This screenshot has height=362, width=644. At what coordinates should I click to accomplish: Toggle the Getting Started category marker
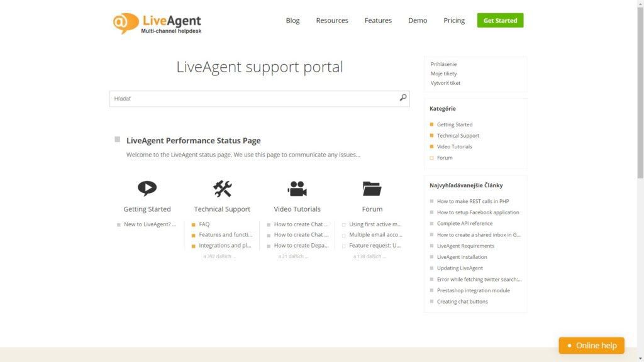coord(432,124)
